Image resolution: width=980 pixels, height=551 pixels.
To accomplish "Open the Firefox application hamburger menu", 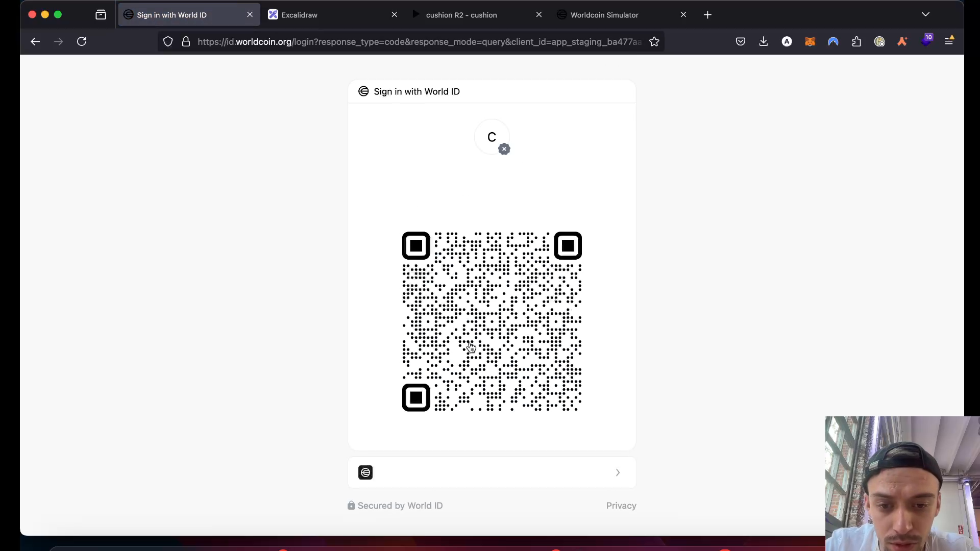I will tap(949, 40).
